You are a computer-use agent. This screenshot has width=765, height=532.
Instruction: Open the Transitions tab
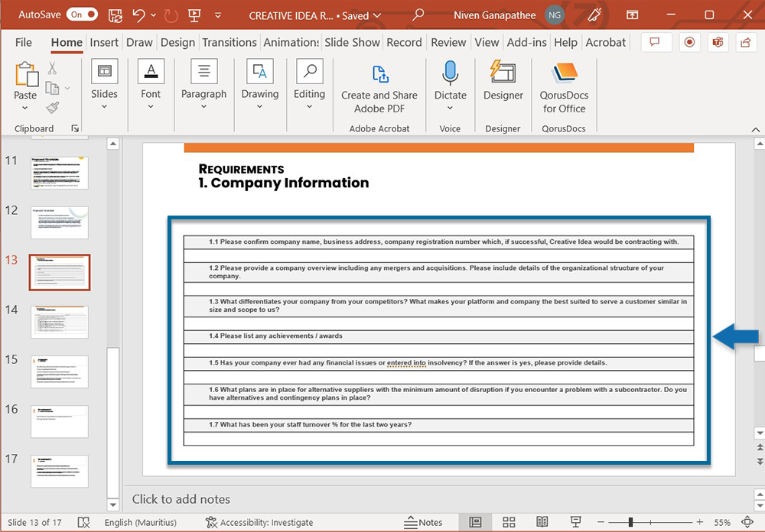[229, 42]
